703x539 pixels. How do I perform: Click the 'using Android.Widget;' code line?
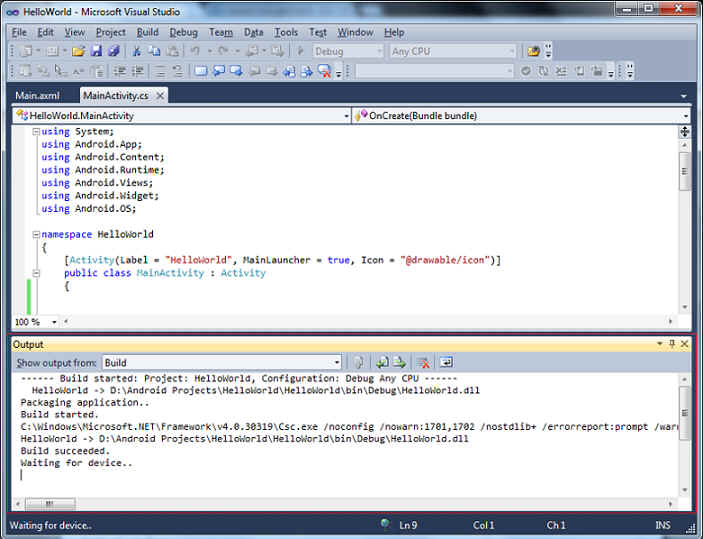click(x=100, y=196)
